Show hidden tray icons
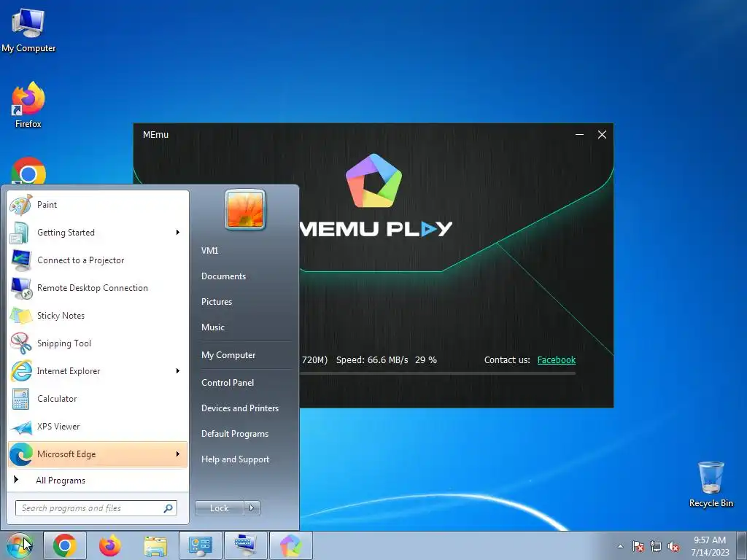 (620, 546)
